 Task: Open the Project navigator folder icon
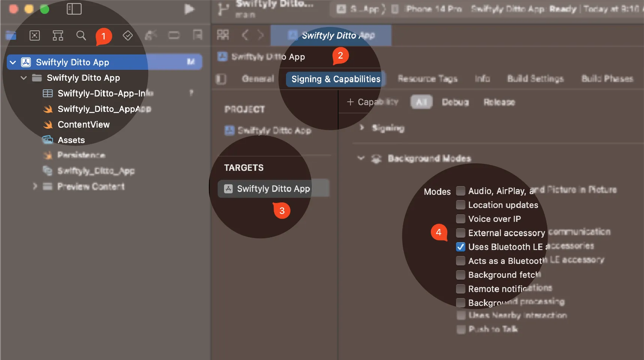pyautogui.click(x=11, y=36)
